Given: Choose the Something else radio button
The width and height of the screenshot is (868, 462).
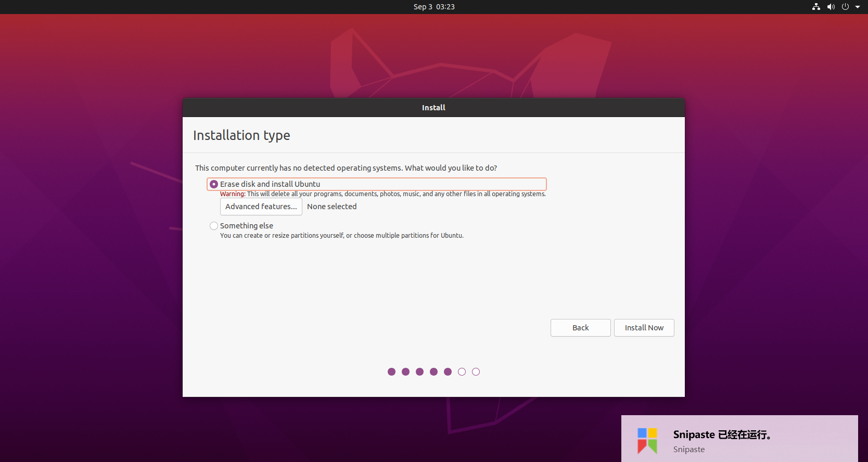Looking at the screenshot, I should [x=214, y=226].
